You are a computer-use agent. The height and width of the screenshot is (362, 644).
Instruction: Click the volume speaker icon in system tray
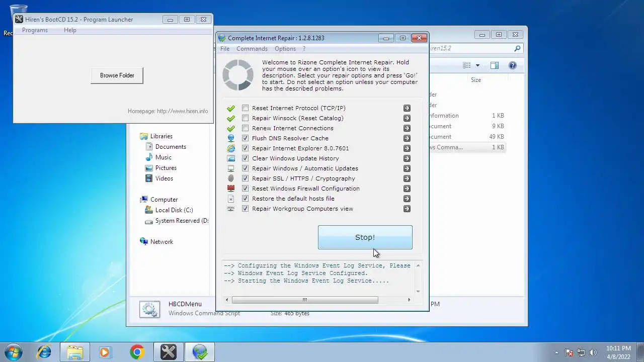[593, 352]
